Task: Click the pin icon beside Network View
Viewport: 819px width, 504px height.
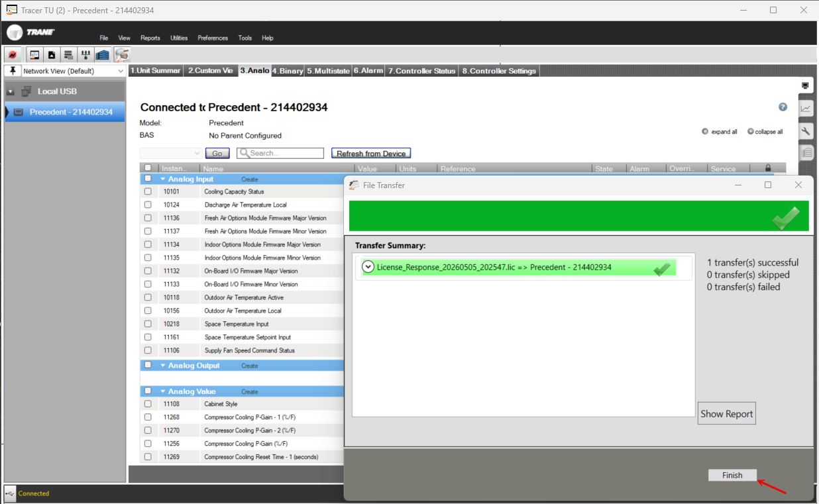Action: [x=12, y=71]
